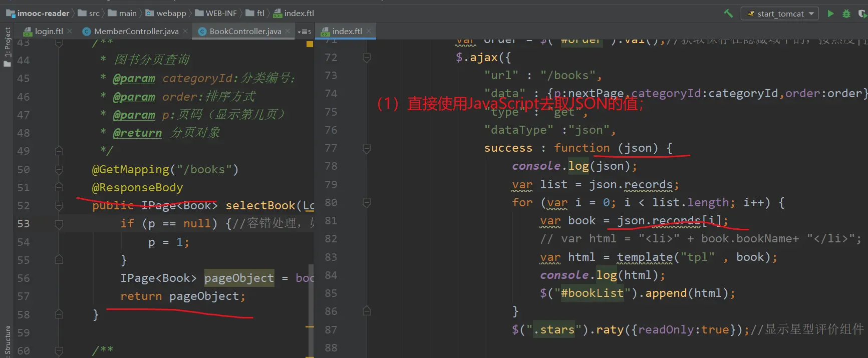Start debugging with the bug icon
The image size is (868, 358).
[846, 14]
